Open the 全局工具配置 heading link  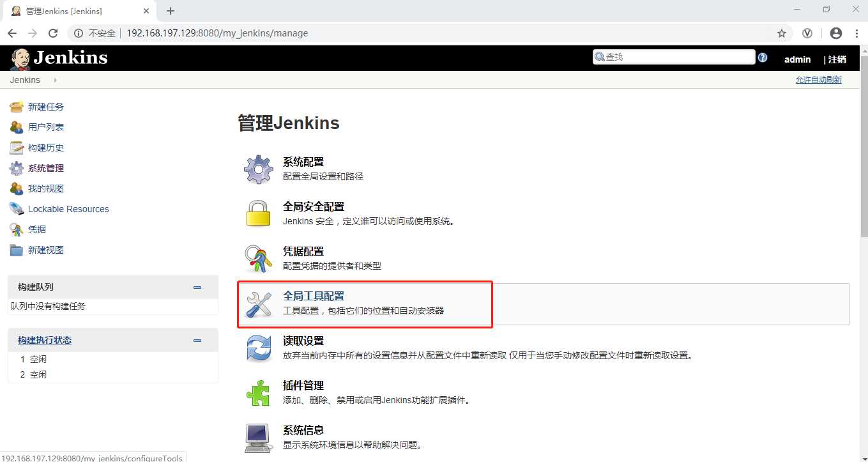(314, 296)
